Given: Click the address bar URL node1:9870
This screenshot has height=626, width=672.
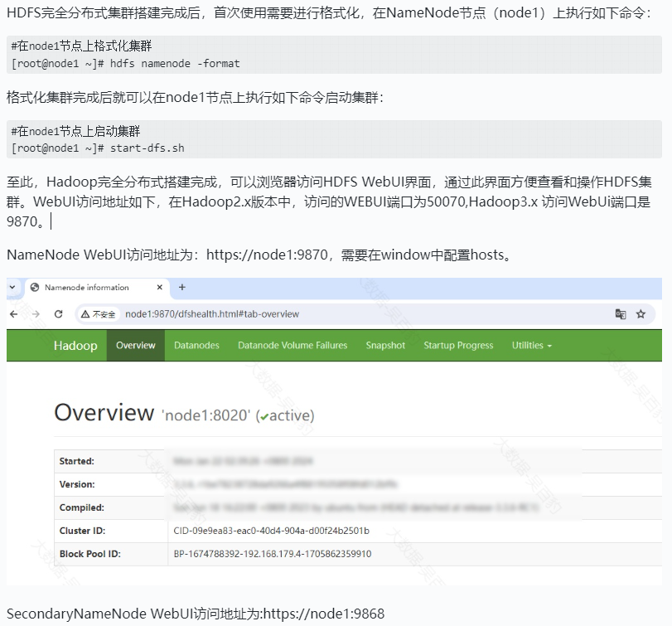Looking at the screenshot, I should (212, 314).
